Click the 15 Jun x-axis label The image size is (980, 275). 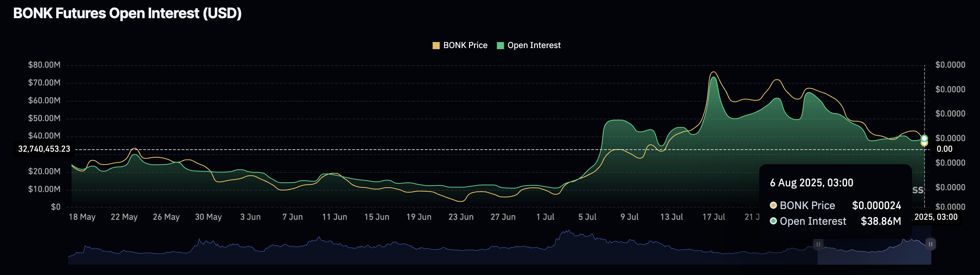pyautogui.click(x=377, y=217)
